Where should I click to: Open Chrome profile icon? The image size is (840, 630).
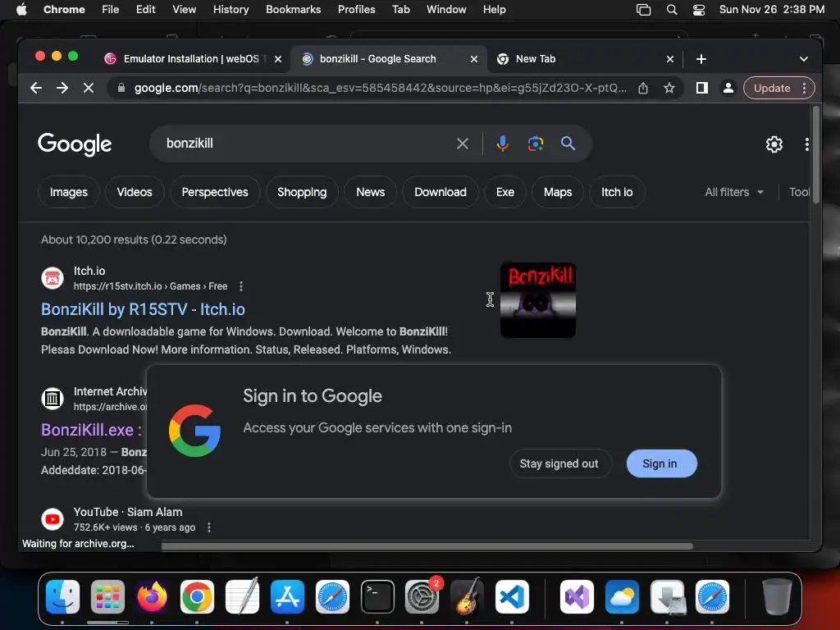point(728,88)
